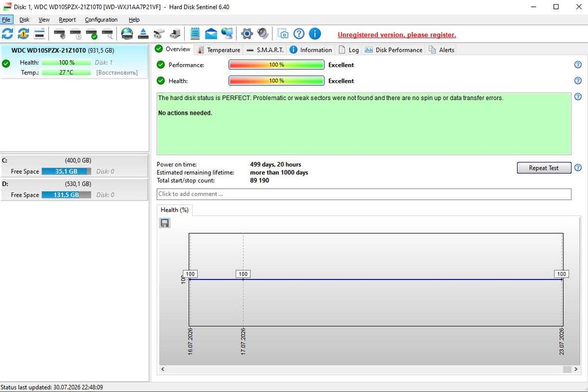Screen dimensions: 588x392
Task: Click the 100 marker at 23.07.2026
Action: point(562,274)
